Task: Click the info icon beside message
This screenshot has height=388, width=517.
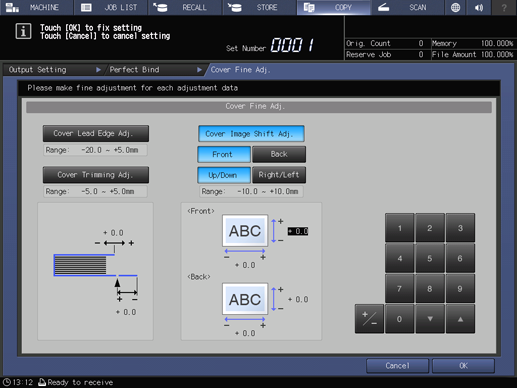Action: tap(23, 32)
